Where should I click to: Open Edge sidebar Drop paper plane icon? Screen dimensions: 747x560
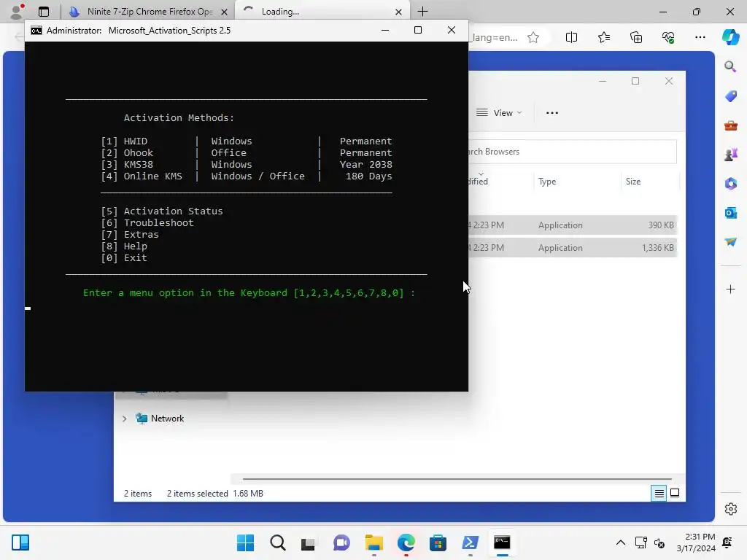click(x=730, y=242)
